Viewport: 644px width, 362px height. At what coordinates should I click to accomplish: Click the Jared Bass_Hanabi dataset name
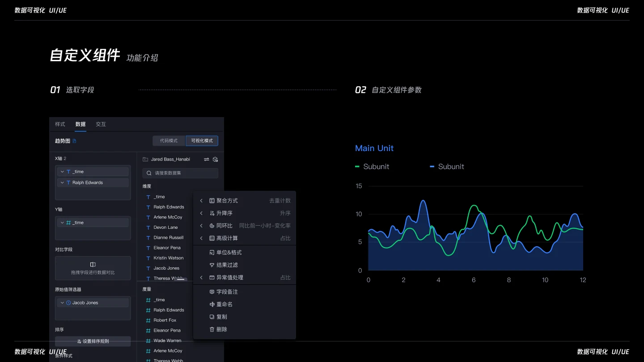(170, 159)
